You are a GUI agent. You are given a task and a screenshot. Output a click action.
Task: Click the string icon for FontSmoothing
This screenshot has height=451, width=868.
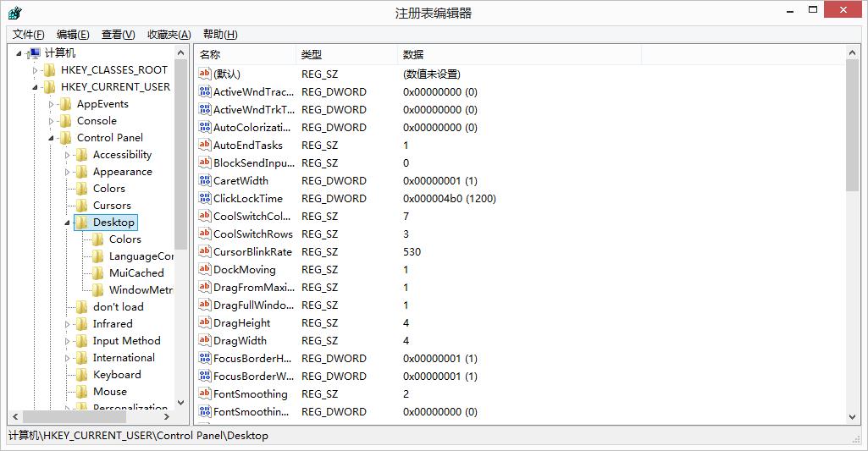205,393
